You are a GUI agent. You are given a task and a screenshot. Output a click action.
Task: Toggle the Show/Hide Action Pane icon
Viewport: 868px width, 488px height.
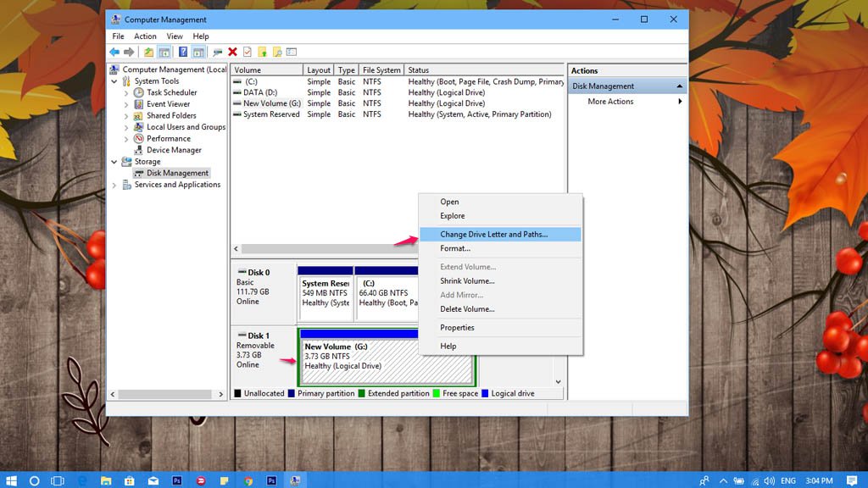click(x=198, y=52)
